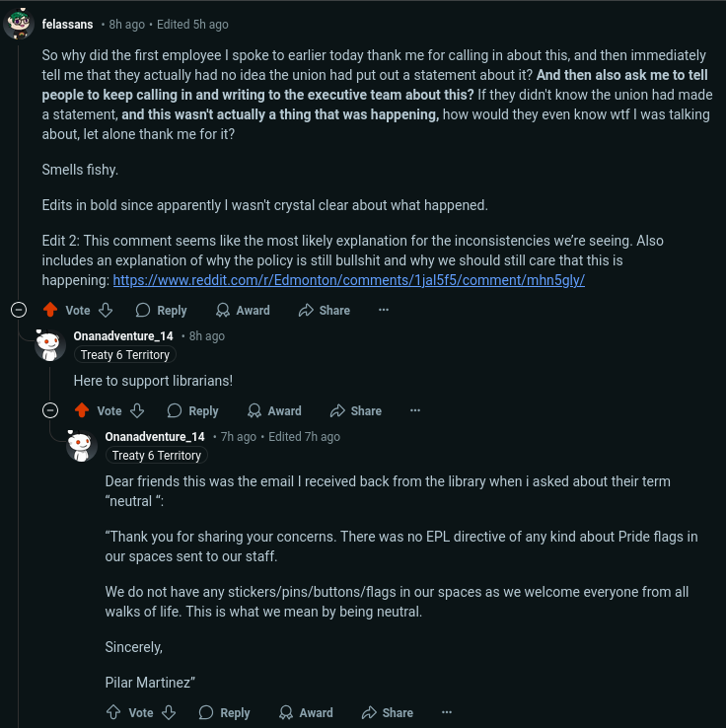Reply to 'Here to support librarians!' comment
Screen dimensions: 726x728
coord(192,410)
